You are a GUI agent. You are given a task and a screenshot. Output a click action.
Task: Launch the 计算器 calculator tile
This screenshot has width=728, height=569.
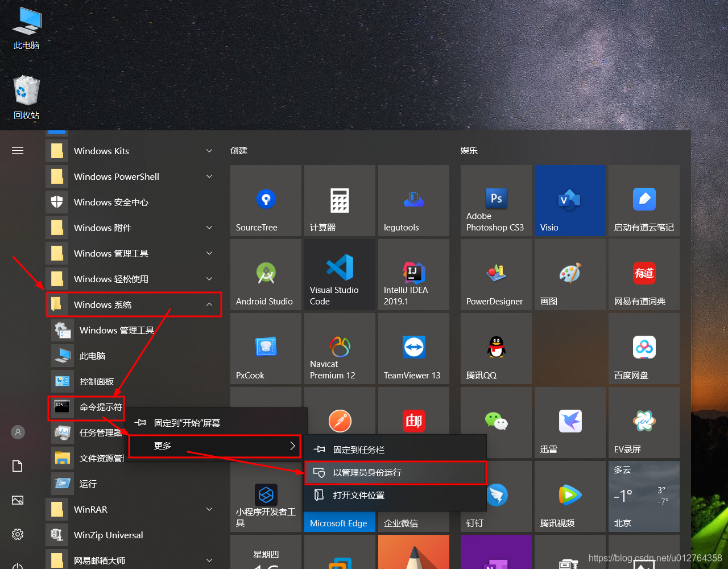point(340,200)
